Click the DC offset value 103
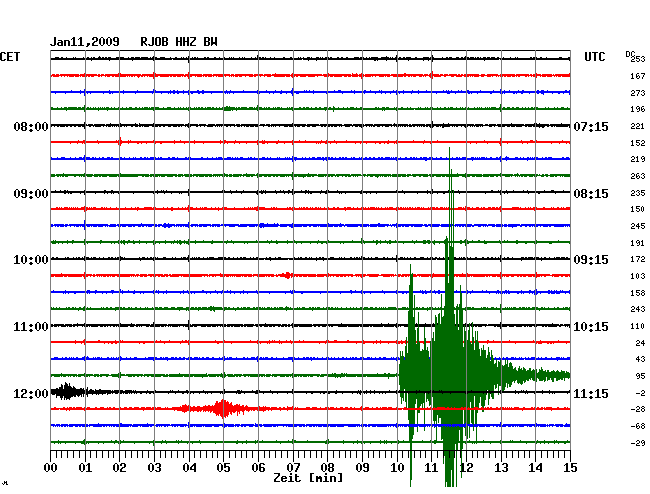Image resolution: width=650 pixels, height=494 pixels. point(638,276)
